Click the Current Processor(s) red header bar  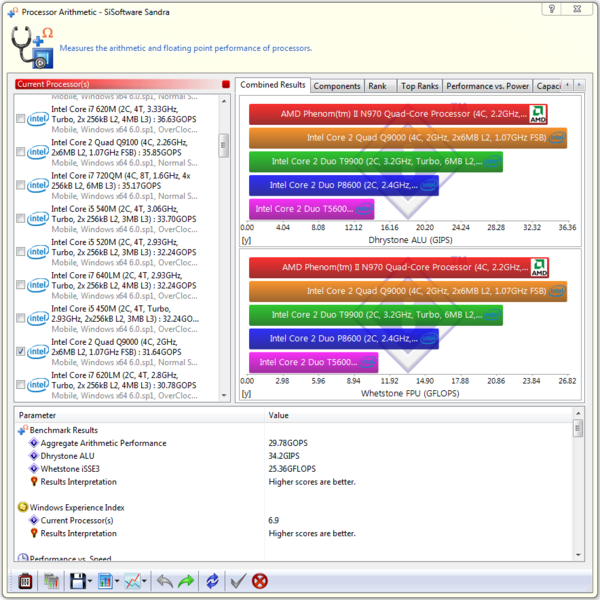[122, 84]
